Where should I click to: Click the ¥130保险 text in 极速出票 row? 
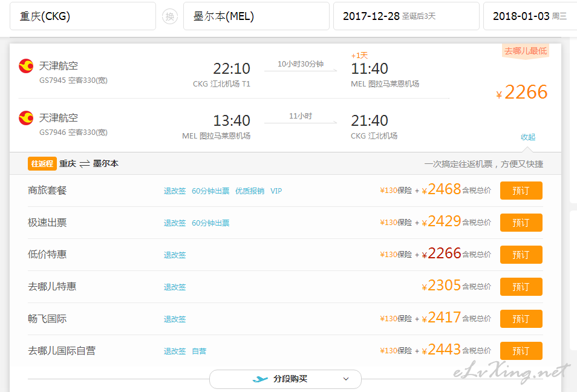click(396, 223)
